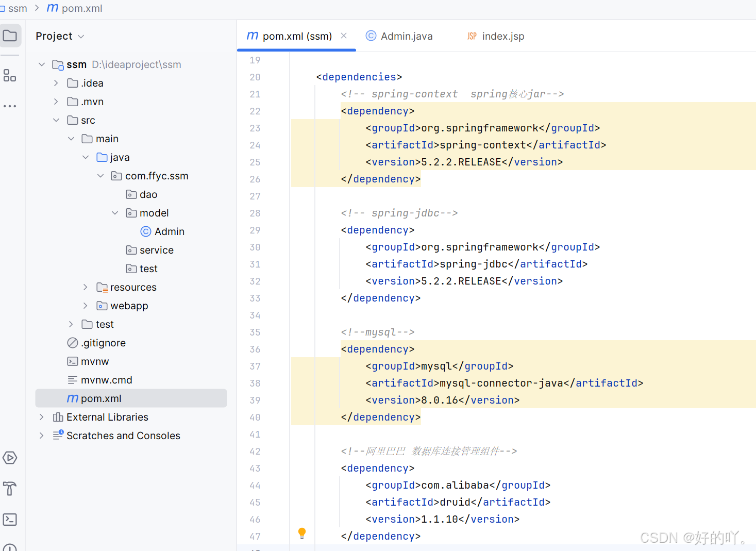The width and height of the screenshot is (756, 551).
Task: Expand the resources folder
Action: click(86, 287)
